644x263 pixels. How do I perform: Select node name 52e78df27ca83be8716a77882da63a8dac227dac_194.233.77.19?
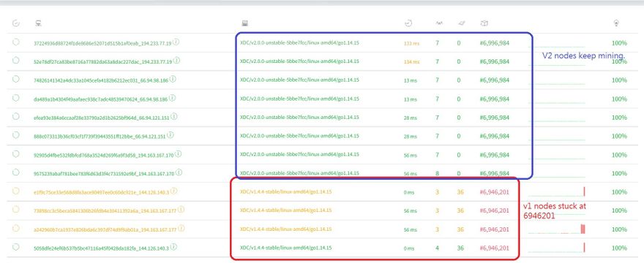103,62
